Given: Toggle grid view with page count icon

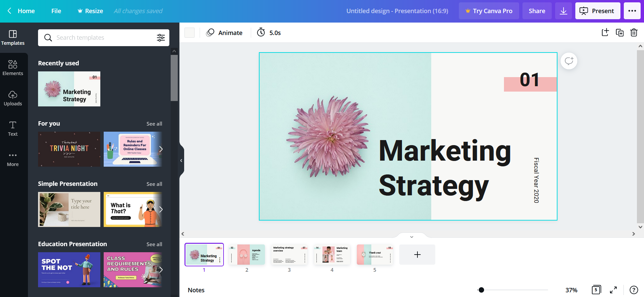Looking at the screenshot, I should click(x=596, y=290).
